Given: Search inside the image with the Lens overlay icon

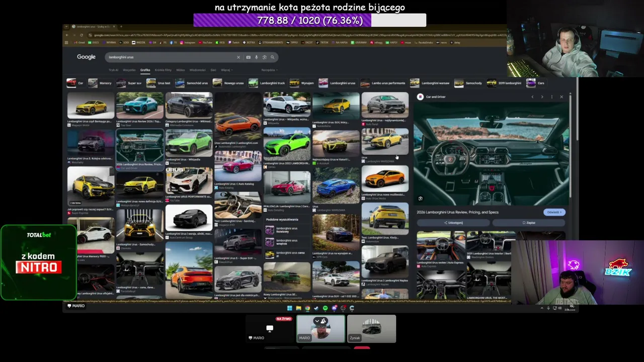Looking at the screenshot, I should pos(421,199).
